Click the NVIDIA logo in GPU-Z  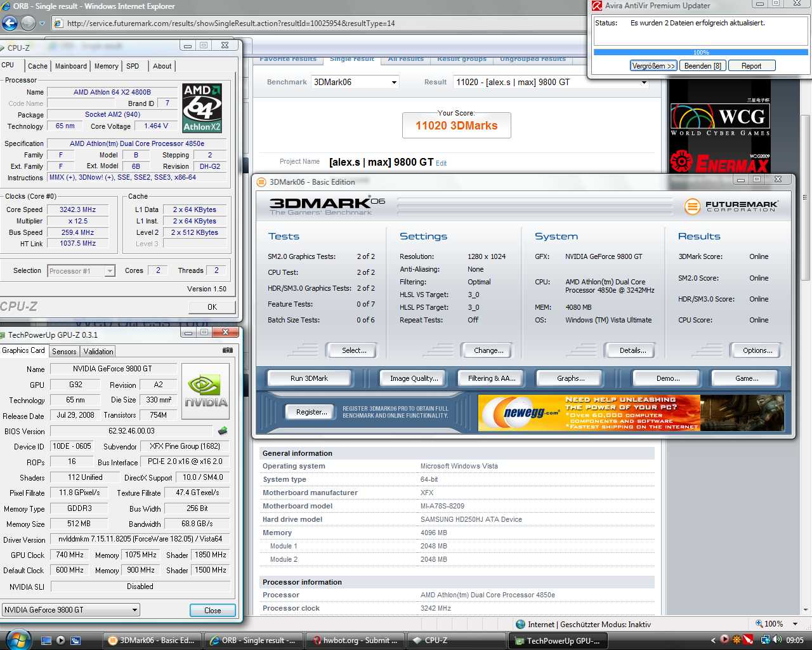206,391
